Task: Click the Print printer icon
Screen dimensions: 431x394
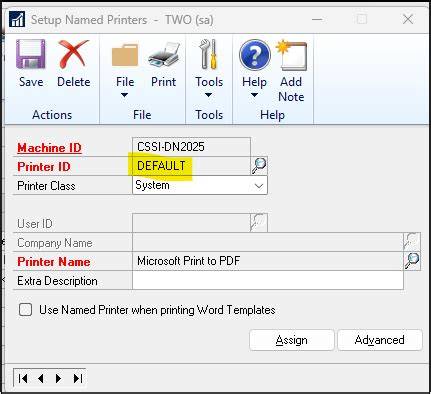Action: click(164, 54)
